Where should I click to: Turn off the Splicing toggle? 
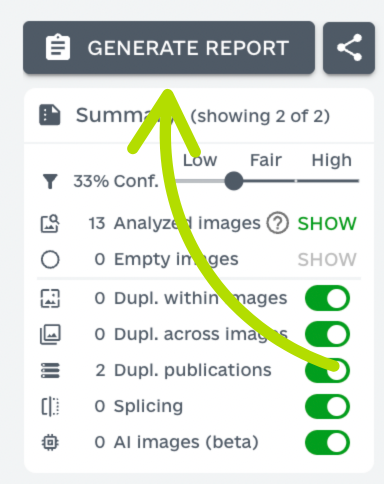point(327,406)
